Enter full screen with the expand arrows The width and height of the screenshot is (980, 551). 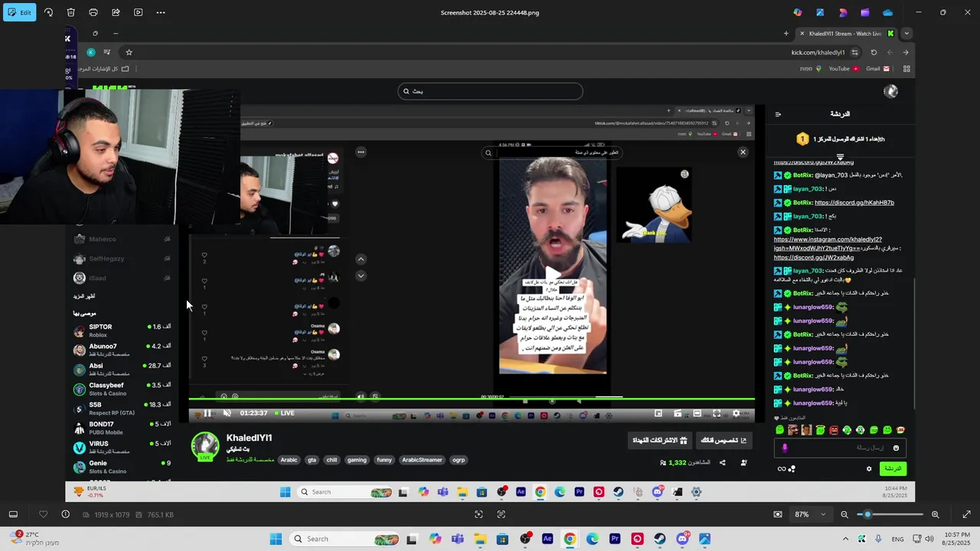tap(966, 514)
